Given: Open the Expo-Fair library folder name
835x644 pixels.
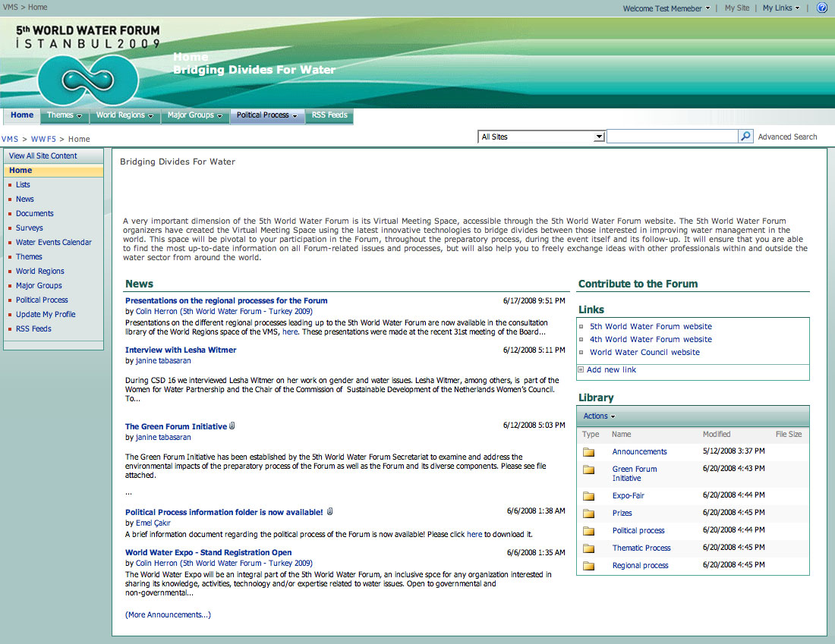Looking at the screenshot, I should coord(629,495).
